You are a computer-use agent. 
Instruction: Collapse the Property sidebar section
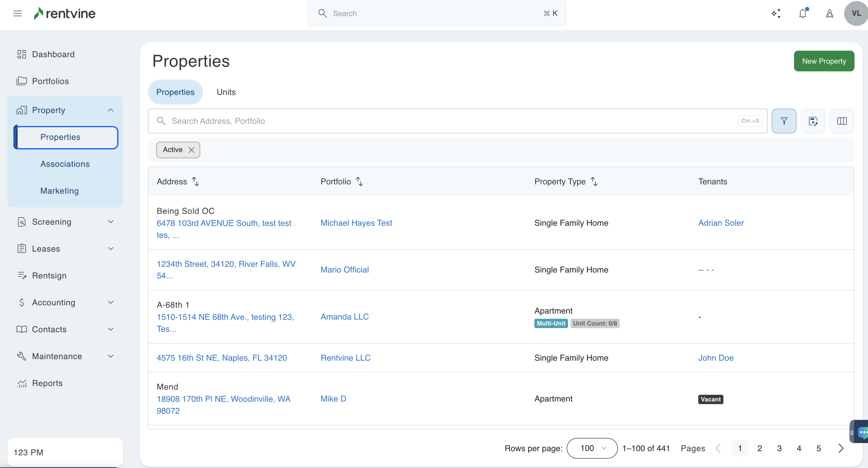[111, 110]
